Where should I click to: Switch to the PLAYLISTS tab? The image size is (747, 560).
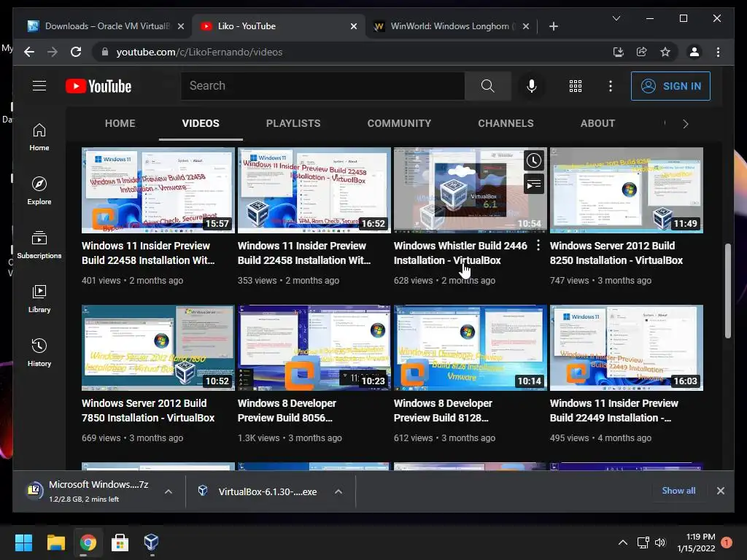[293, 123]
